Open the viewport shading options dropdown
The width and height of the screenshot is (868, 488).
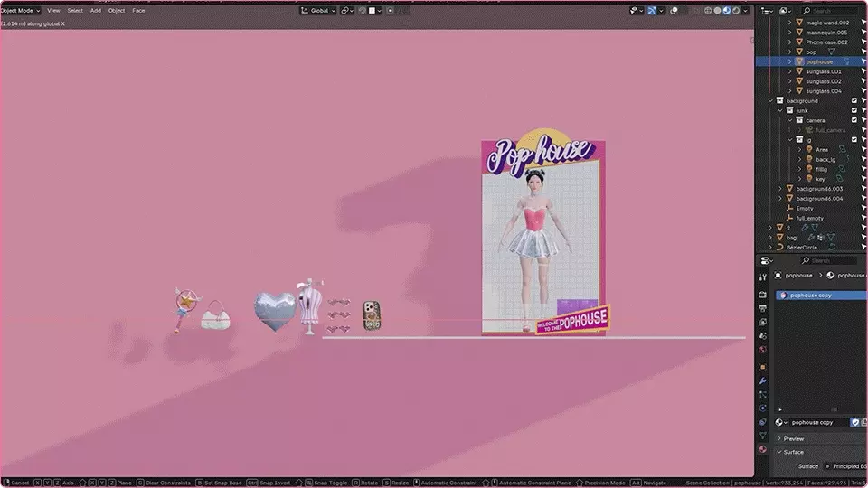click(746, 11)
